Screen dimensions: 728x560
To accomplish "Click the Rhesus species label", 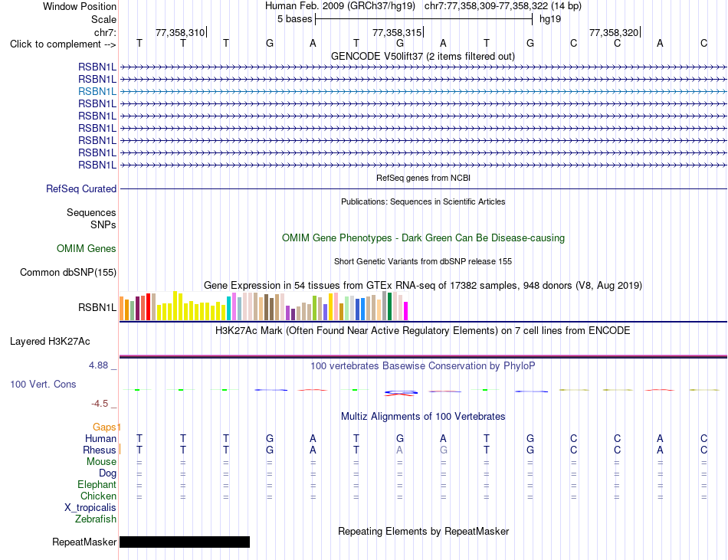I will click(100, 450).
